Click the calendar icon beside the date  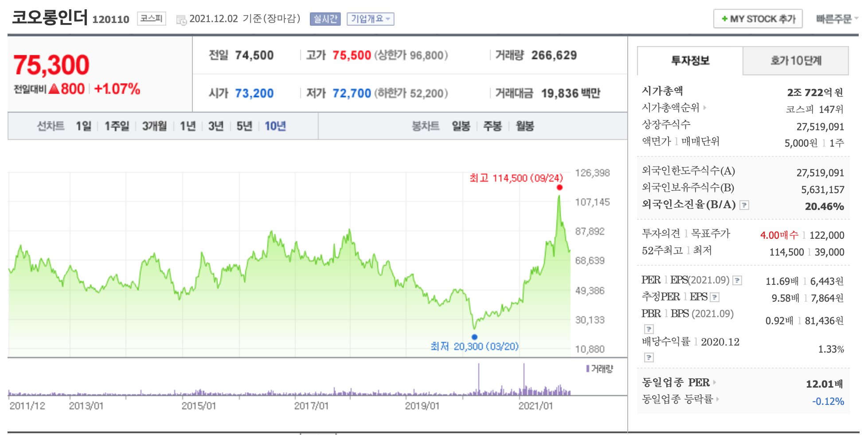(181, 20)
